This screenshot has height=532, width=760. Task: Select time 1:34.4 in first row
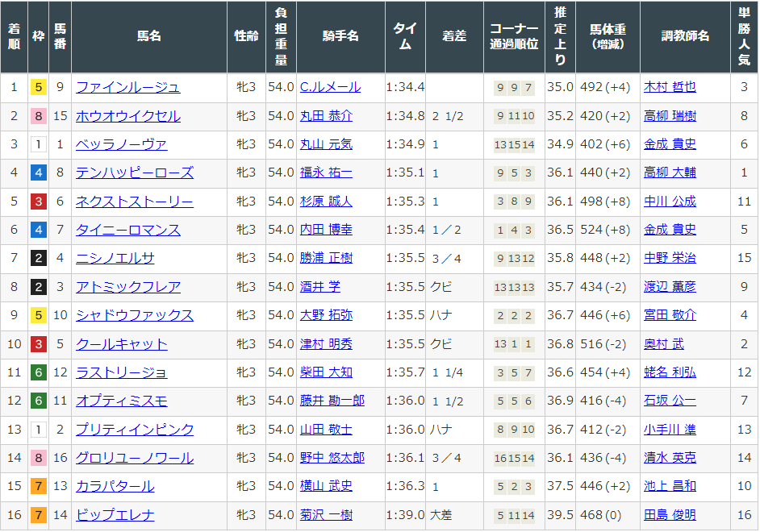click(x=405, y=87)
